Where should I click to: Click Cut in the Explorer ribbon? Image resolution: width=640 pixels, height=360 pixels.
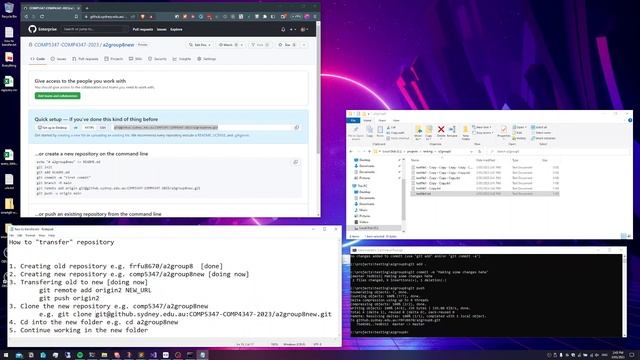pyautogui.click(x=391, y=127)
